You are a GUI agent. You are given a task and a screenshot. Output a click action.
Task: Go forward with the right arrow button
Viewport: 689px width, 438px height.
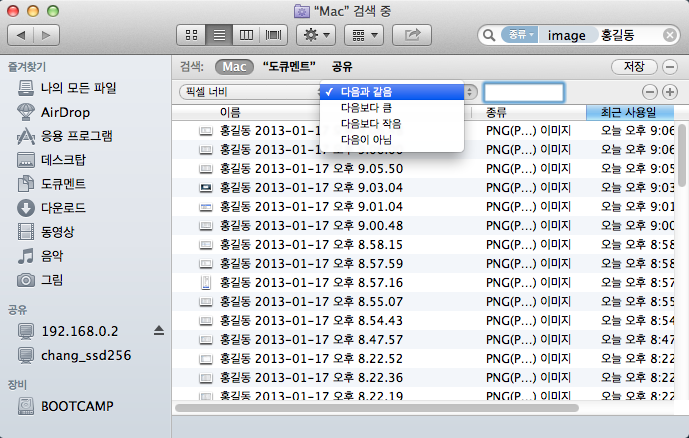pos(46,35)
